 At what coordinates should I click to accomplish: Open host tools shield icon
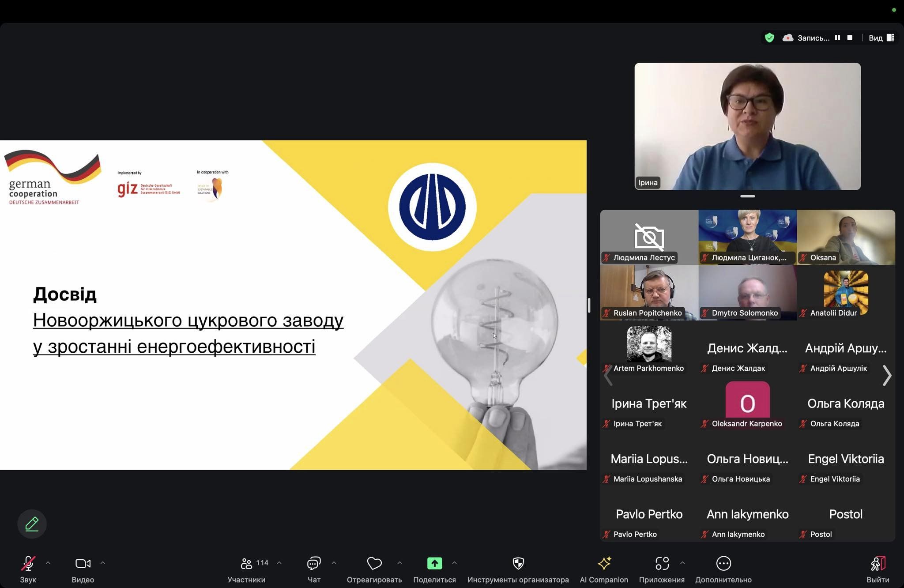[518, 563]
